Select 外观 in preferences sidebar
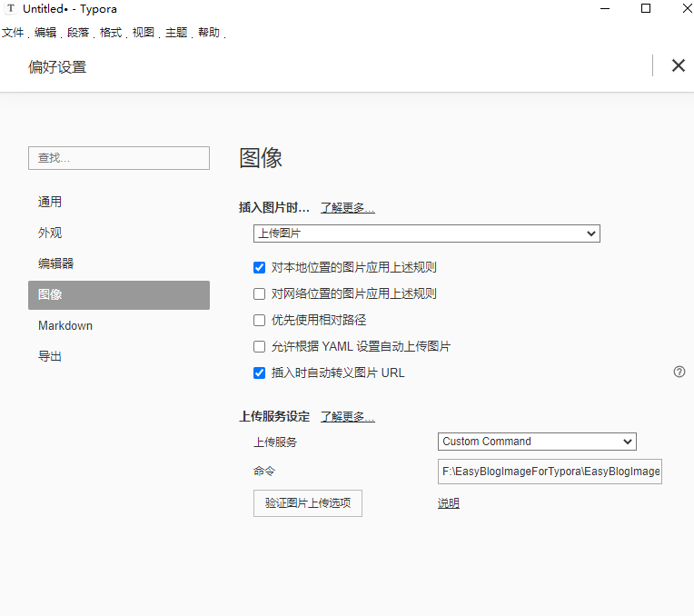The height and width of the screenshot is (616, 694). (x=119, y=233)
